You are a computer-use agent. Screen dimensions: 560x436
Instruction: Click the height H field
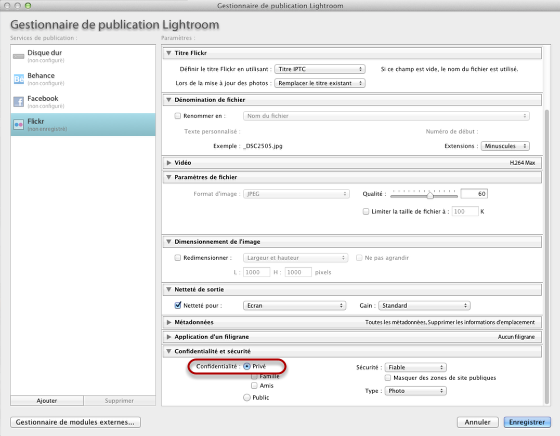point(298,272)
